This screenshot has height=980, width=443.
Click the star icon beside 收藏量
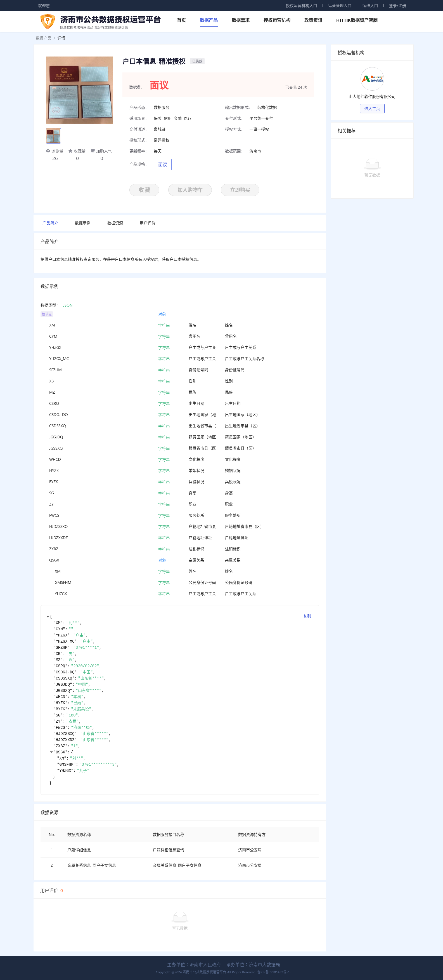[x=70, y=151]
